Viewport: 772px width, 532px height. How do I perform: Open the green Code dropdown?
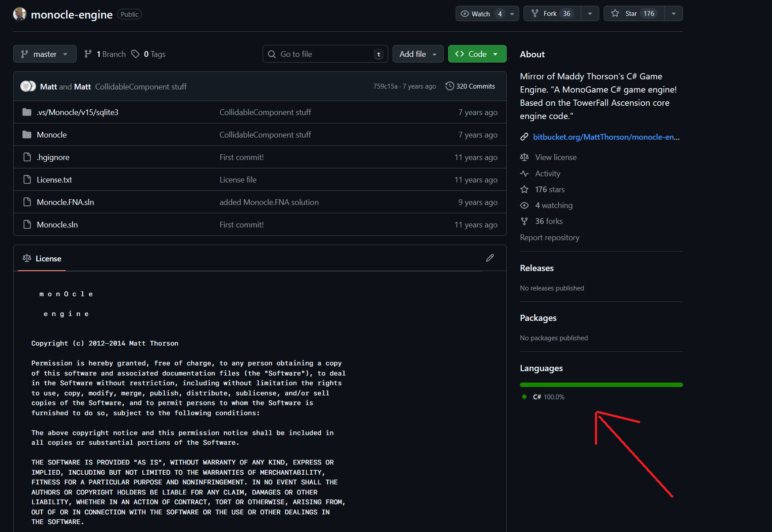(477, 54)
